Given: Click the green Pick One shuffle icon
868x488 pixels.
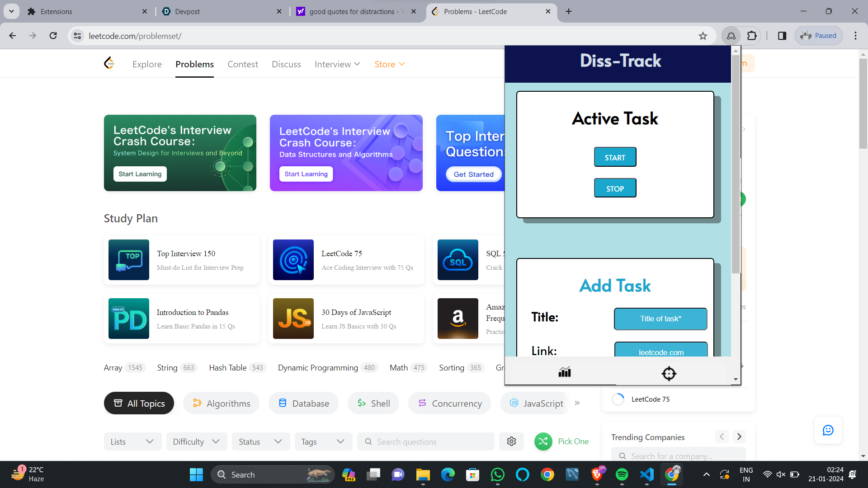Looking at the screenshot, I should [543, 441].
